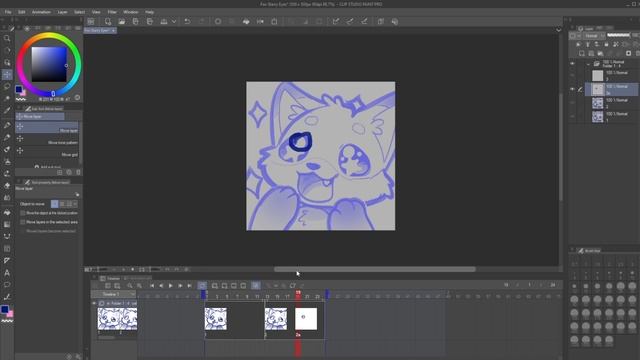Toggle the highlighted loop play button
640x360 pixels.
(x=202, y=286)
